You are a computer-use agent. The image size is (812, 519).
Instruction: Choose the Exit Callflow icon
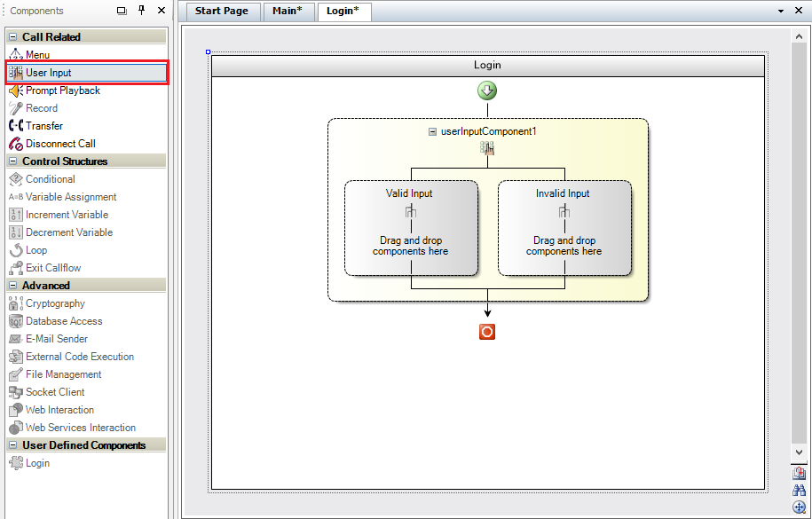16,268
